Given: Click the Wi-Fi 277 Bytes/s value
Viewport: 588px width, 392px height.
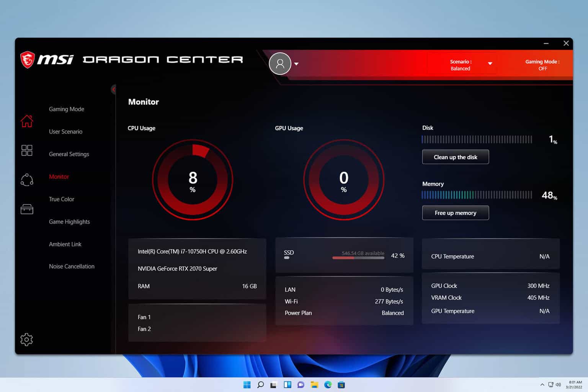Looking at the screenshot, I should (389, 302).
